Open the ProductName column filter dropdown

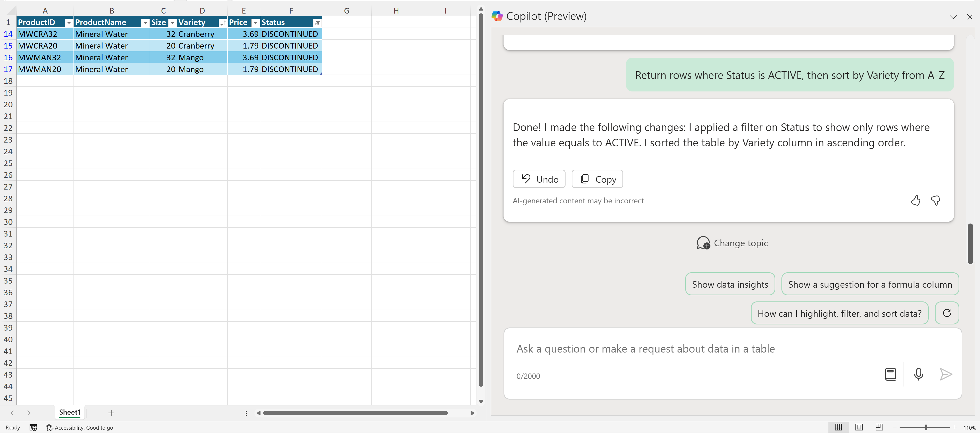[145, 23]
